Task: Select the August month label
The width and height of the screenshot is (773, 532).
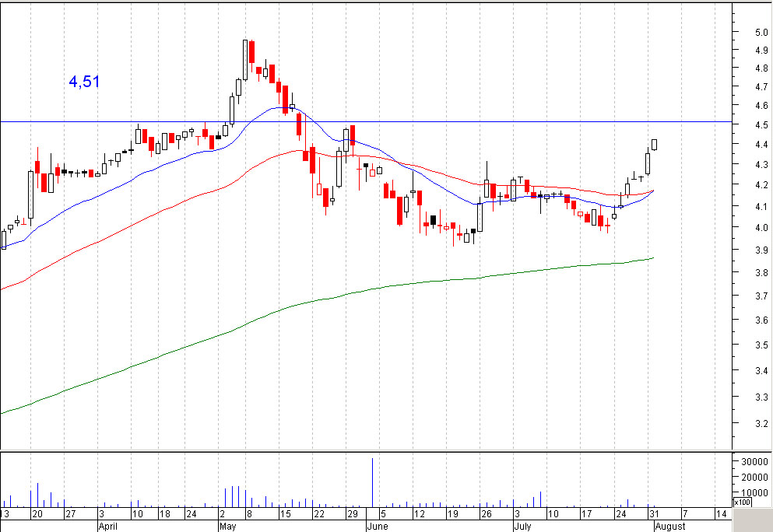Action: tap(670, 526)
